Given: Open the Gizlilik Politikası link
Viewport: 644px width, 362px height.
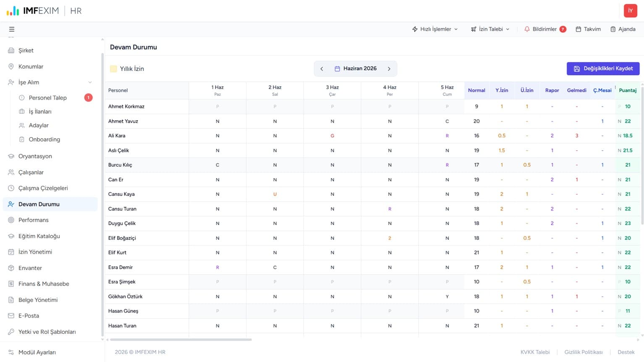Looking at the screenshot, I should [584, 352].
